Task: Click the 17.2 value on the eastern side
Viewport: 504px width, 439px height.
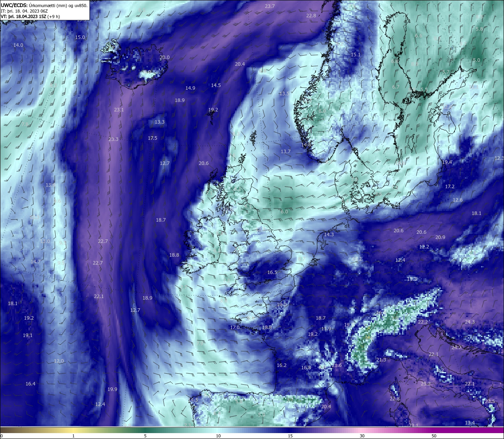Action: click(450, 187)
